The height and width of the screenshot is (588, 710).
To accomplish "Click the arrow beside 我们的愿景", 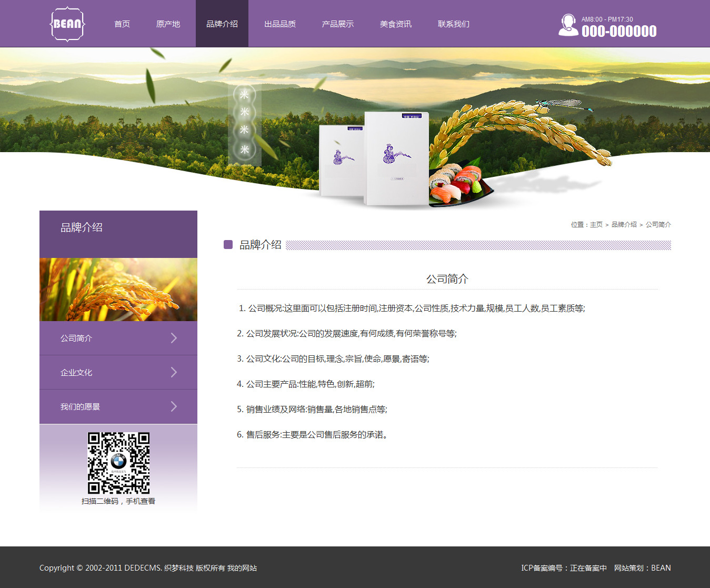I will point(174,406).
